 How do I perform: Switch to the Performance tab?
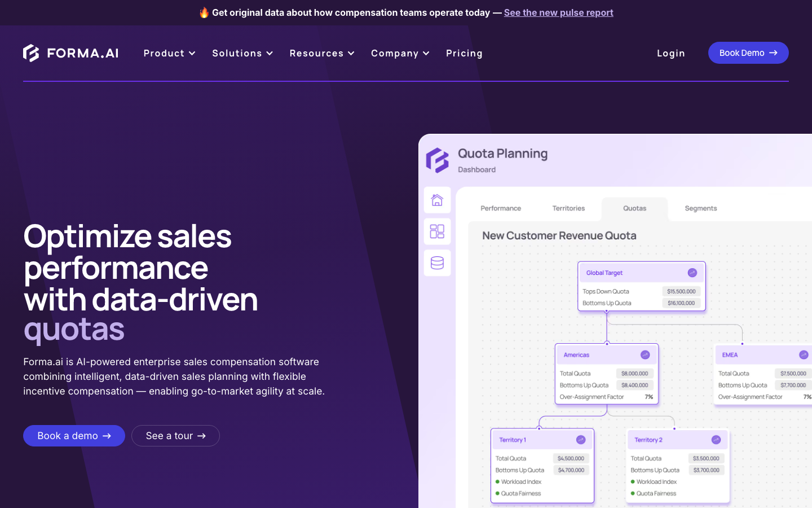[x=501, y=208]
